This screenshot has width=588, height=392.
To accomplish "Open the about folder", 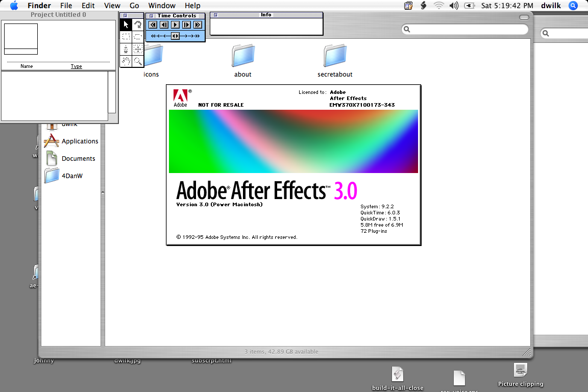I will (243, 61).
